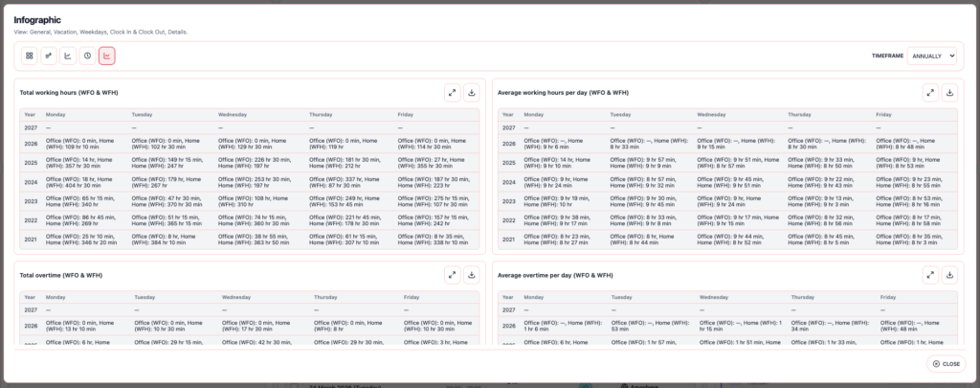Open the Clock In & Clock Out view

click(87, 57)
